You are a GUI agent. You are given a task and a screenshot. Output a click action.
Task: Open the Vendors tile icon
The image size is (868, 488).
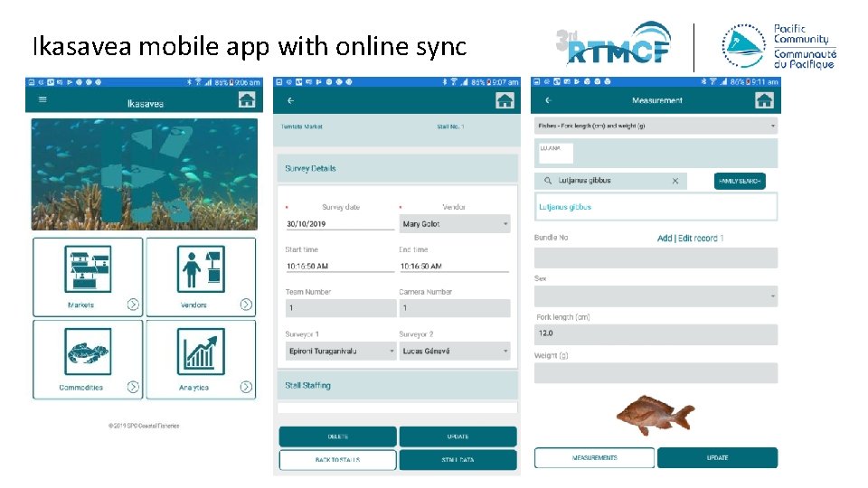[201, 269]
